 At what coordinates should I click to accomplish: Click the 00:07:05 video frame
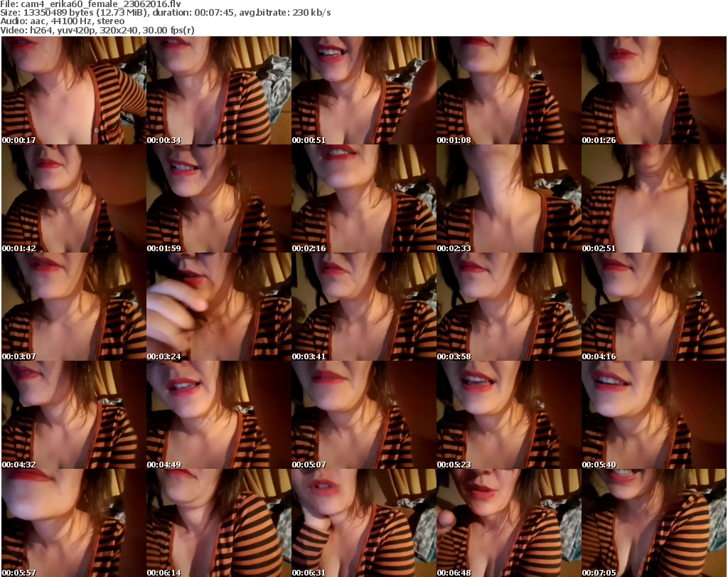click(654, 523)
